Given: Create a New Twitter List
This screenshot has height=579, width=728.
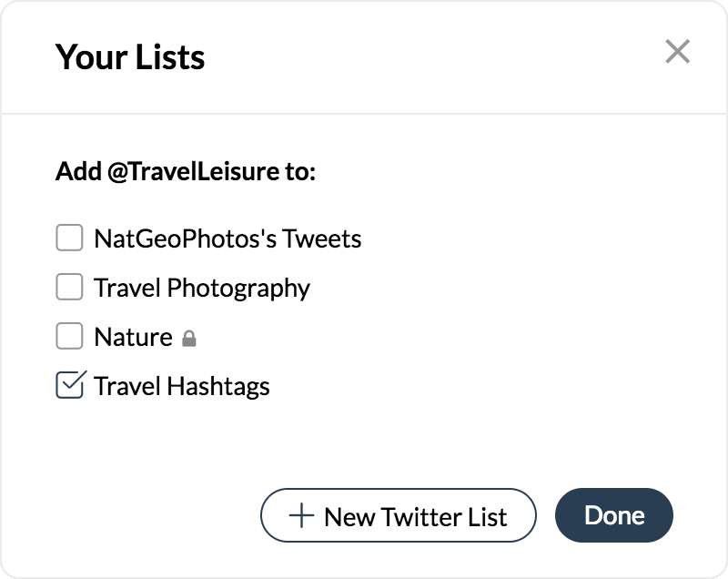Looking at the screenshot, I should (x=398, y=516).
